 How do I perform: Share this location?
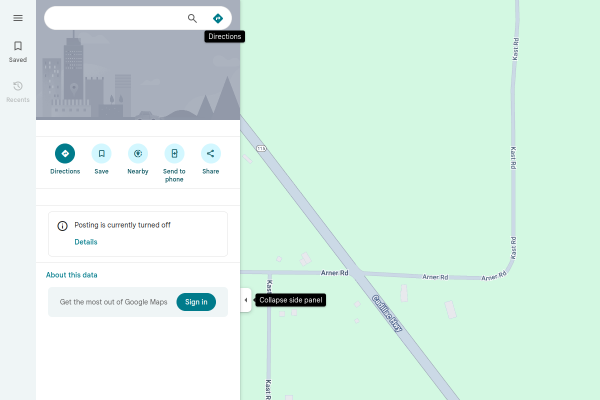point(210,153)
